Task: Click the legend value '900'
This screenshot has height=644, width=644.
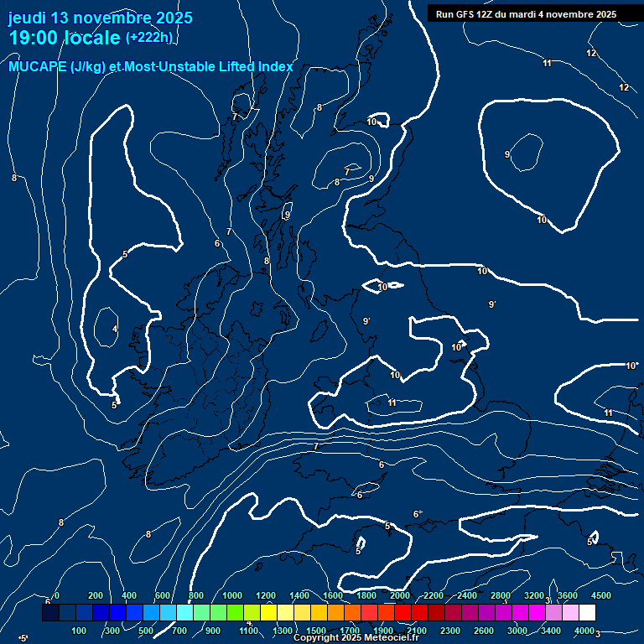Action: click(212, 631)
